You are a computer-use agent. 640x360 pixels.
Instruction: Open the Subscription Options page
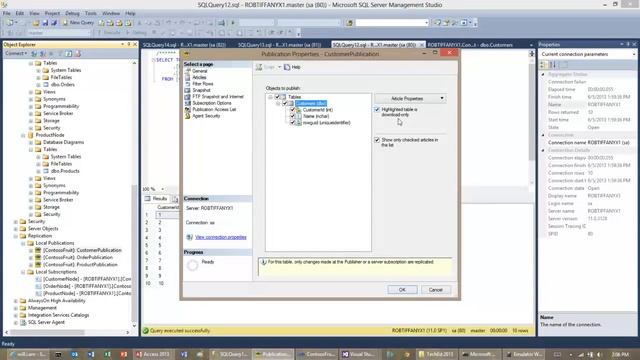point(211,103)
